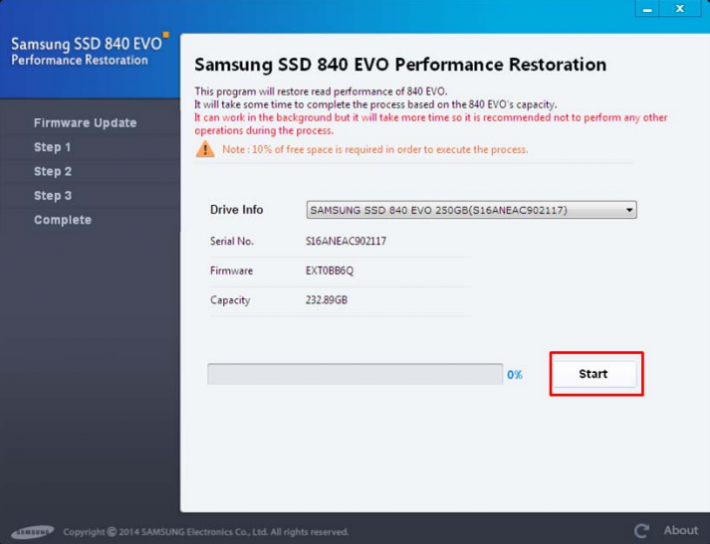Open the Drive Info dropdown
Image resolution: width=710 pixels, height=544 pixels.
click(471, 210)
